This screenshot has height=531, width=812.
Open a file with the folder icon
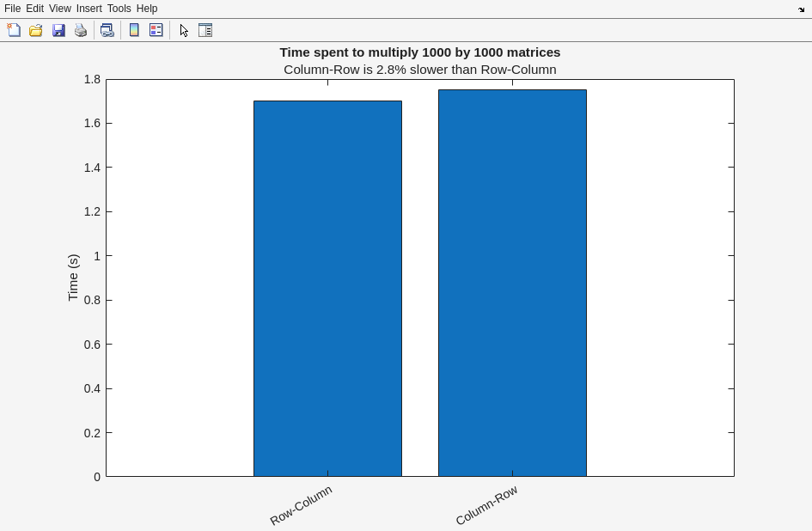click(x=36, y=30)
